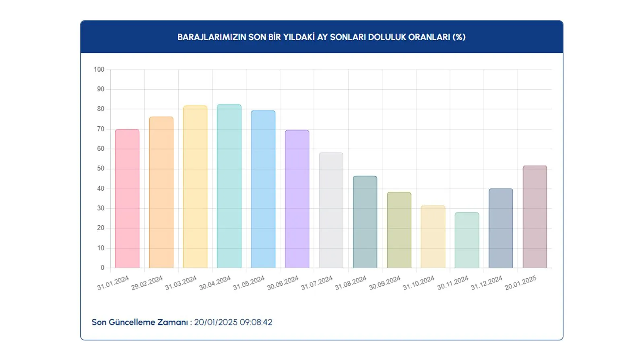Click the x-axis label 31.08.2024

(x=351, y=283)
